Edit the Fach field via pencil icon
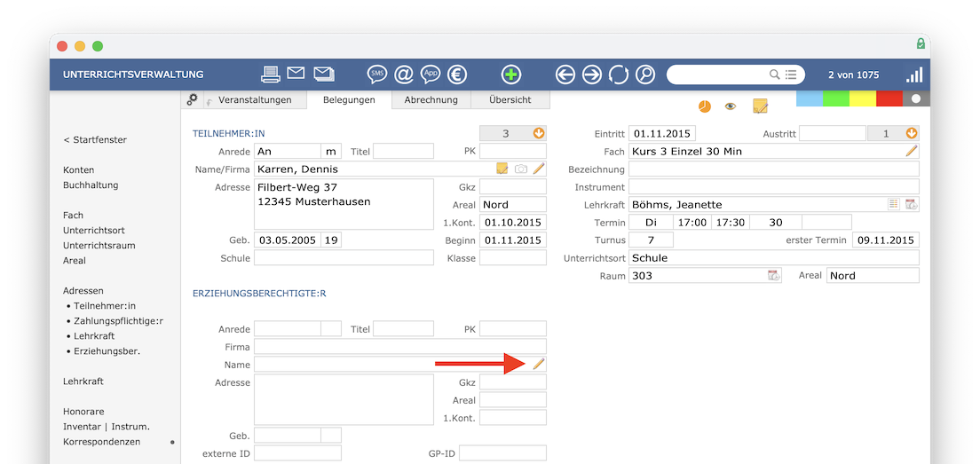The height and width of the screenshot is (464, 980). [912, 151]
